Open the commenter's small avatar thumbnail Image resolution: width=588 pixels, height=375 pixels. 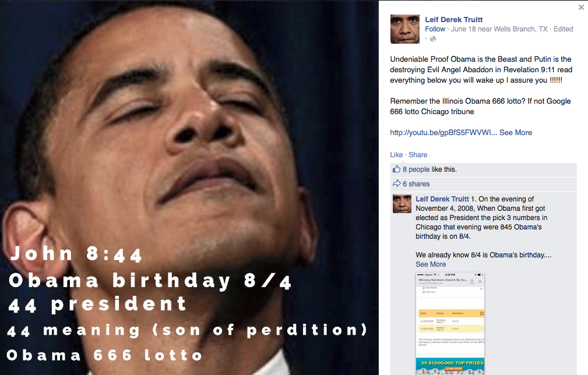[402, 204]
